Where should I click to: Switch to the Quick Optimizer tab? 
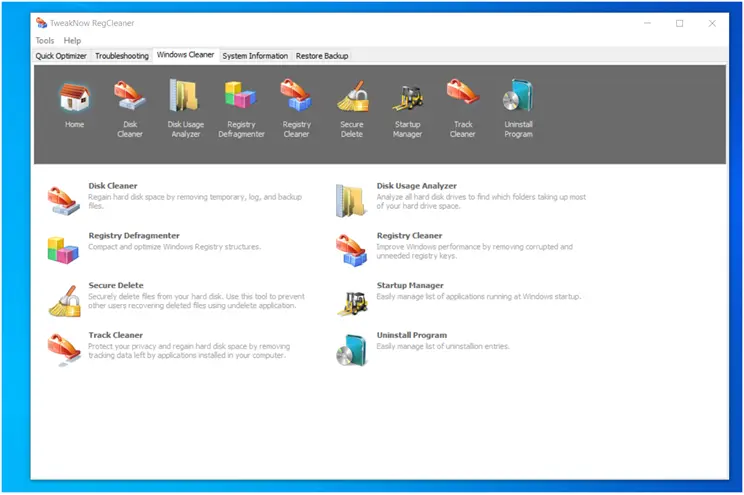[61, 56]
